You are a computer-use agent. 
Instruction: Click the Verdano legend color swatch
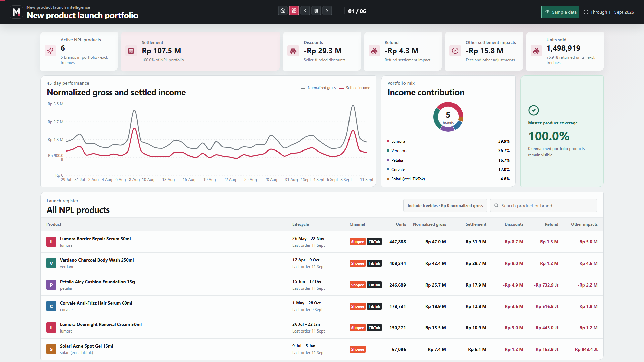[x=388, y=150]
